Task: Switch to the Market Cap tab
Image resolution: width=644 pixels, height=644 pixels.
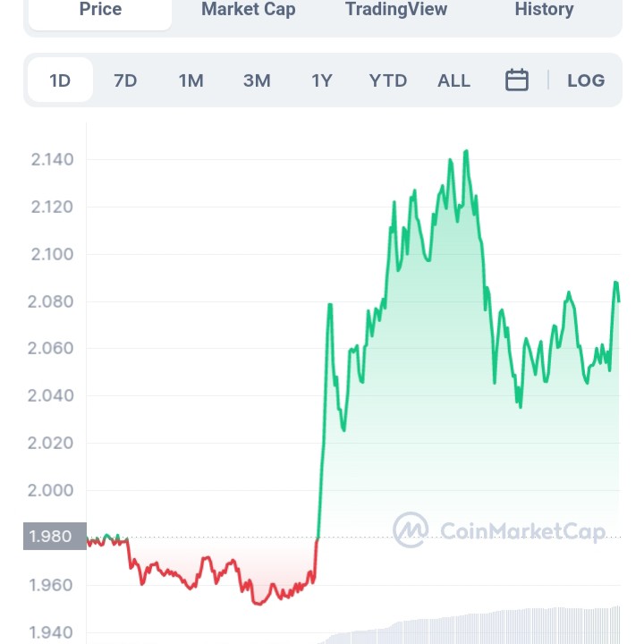Action: point(248,10)
